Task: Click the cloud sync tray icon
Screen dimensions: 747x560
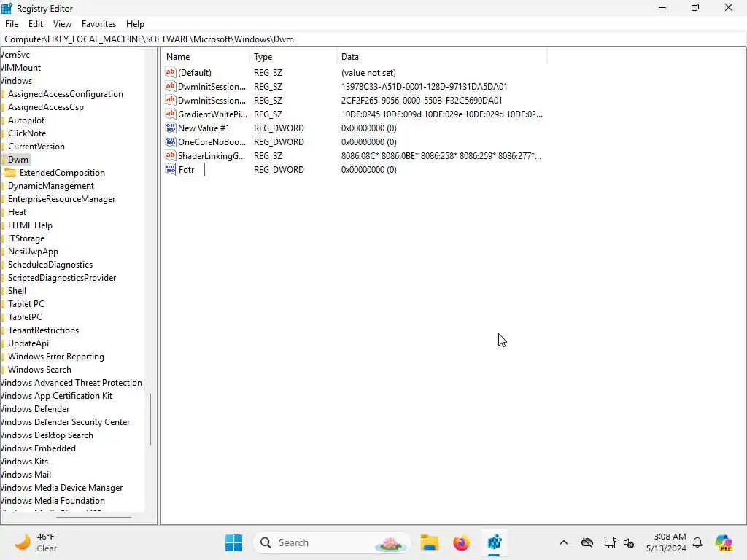Action: click(587, 542)
